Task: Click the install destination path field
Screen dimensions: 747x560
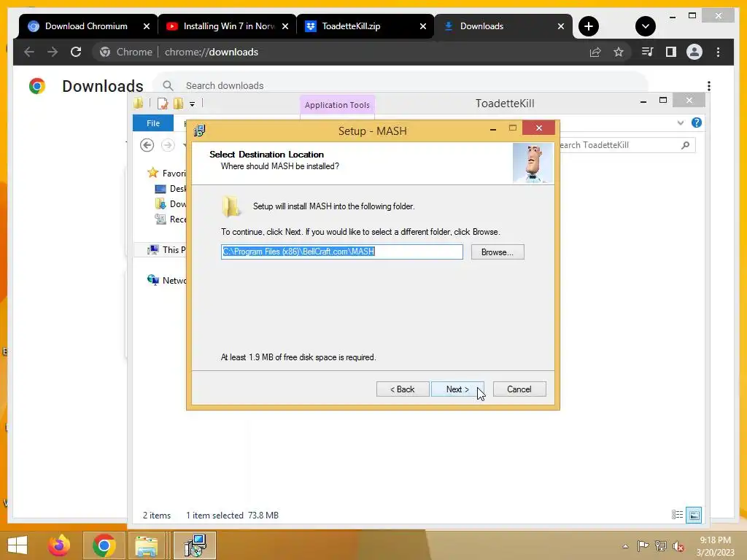Action: (341, 252)
